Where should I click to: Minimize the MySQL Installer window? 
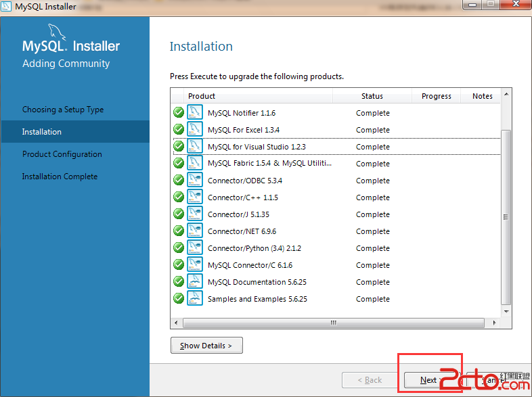pos(472,5)
